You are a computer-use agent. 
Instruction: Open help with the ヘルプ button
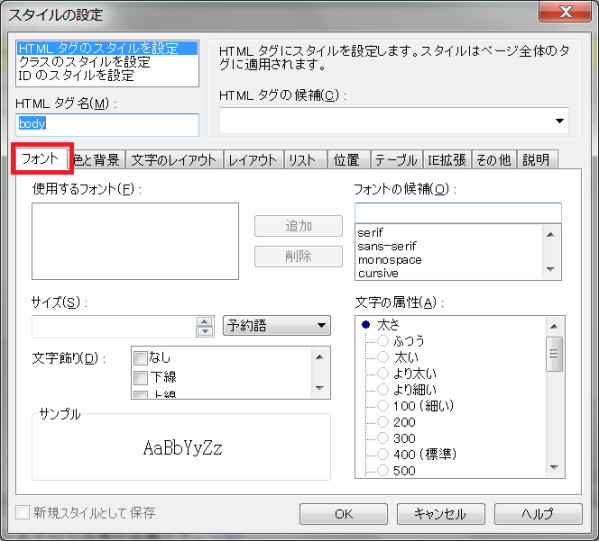[538, 514]
